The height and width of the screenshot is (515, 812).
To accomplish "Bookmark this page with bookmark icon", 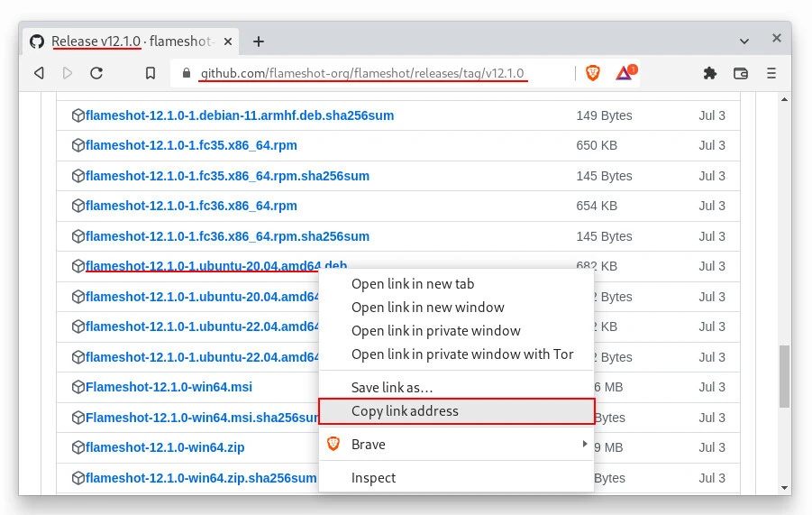I will click(x=151, y=73).
